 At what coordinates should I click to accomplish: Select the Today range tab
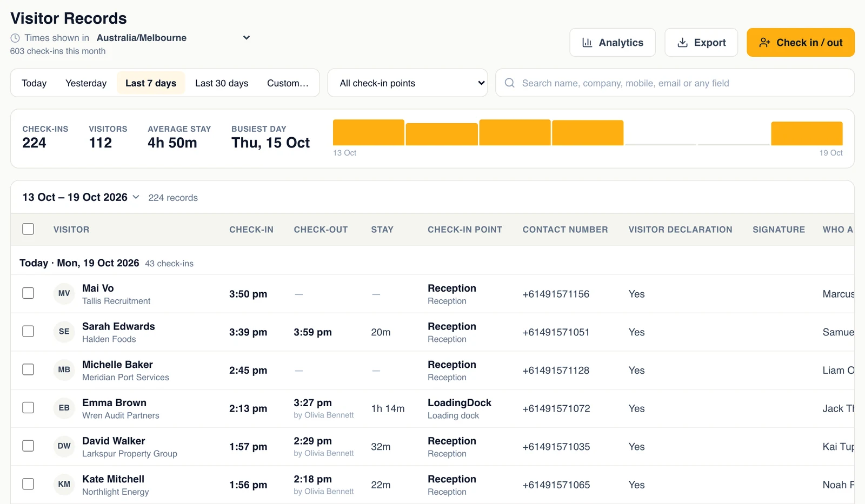(x=34, y=83)
